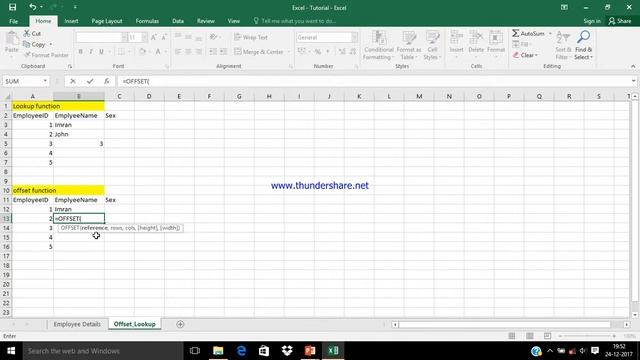
Task: Click the Delete cells icon
Action: pyautogui.click(x=476, y=38)
